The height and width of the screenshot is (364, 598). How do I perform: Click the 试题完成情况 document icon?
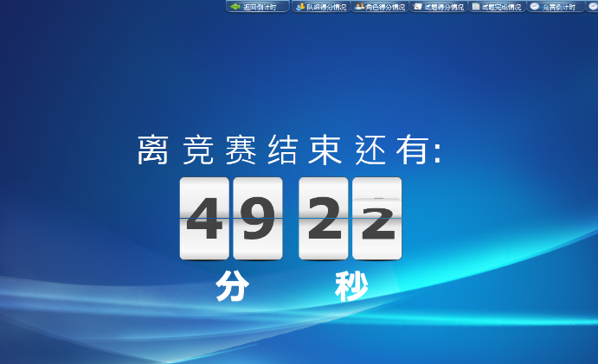tap(476, 7)
